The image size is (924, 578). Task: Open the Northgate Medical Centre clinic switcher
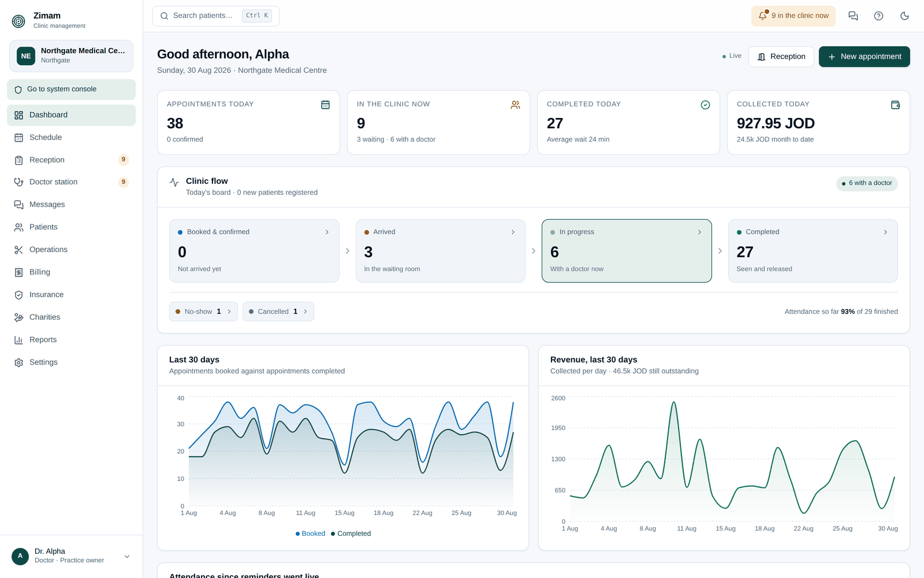(71, 56)
